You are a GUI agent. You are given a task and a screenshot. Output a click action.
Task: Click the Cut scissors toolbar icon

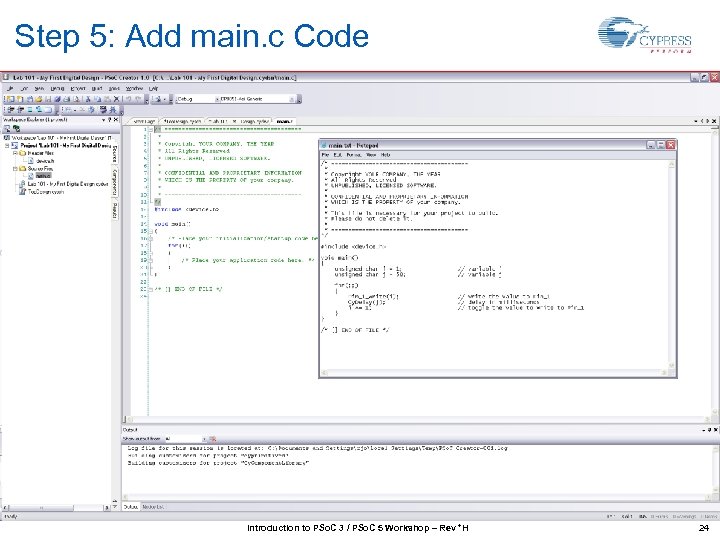coord(88,99)
